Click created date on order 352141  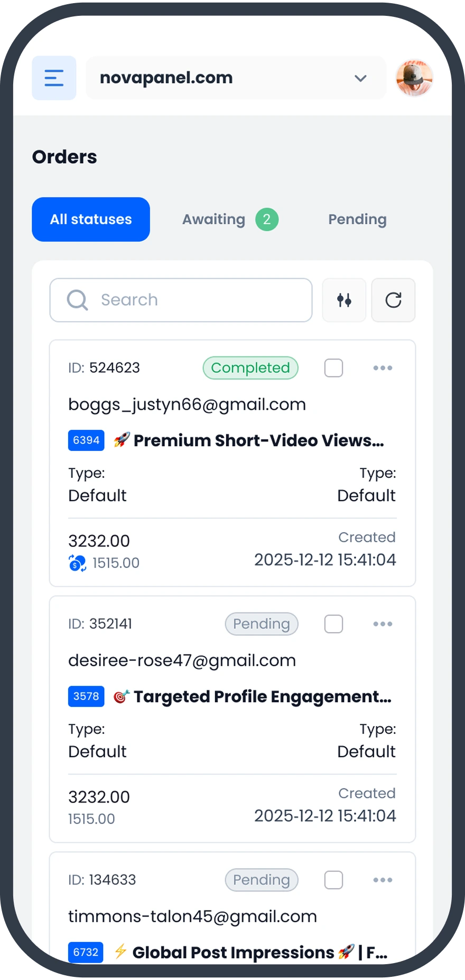point(325,816)
